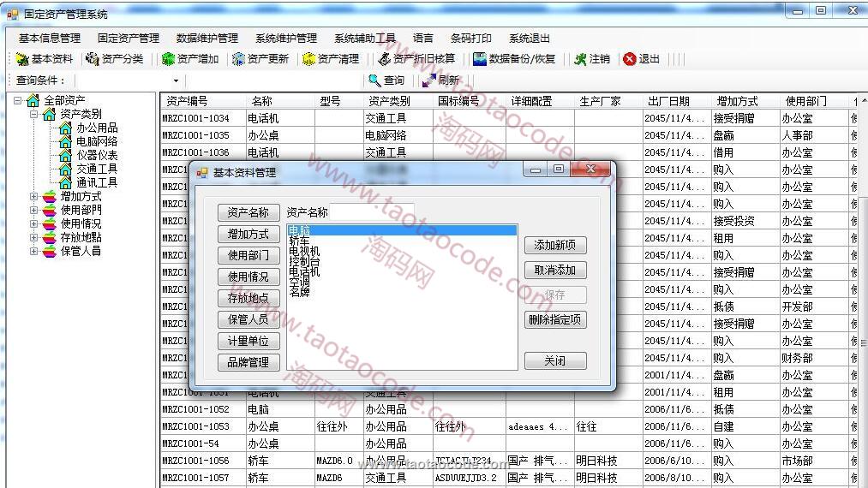Click the 注销 toolbar icon

(x=581, y=59)
